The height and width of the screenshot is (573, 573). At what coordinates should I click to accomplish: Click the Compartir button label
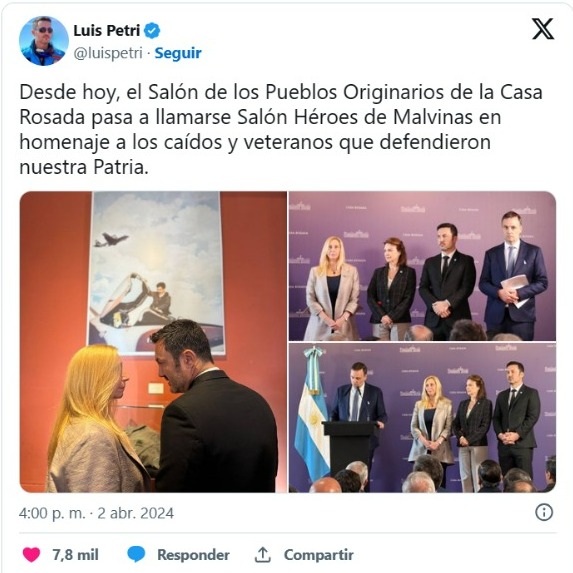(319, 555)
